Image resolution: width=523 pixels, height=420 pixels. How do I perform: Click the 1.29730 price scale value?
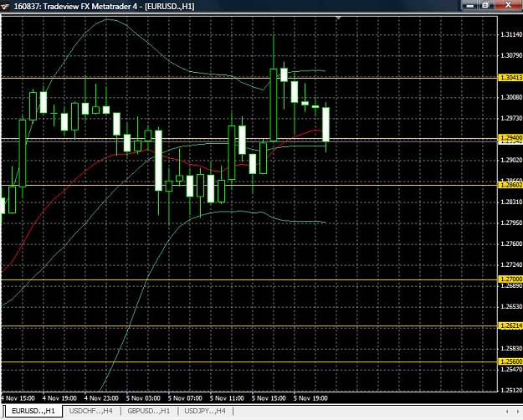tap(511, 119)
